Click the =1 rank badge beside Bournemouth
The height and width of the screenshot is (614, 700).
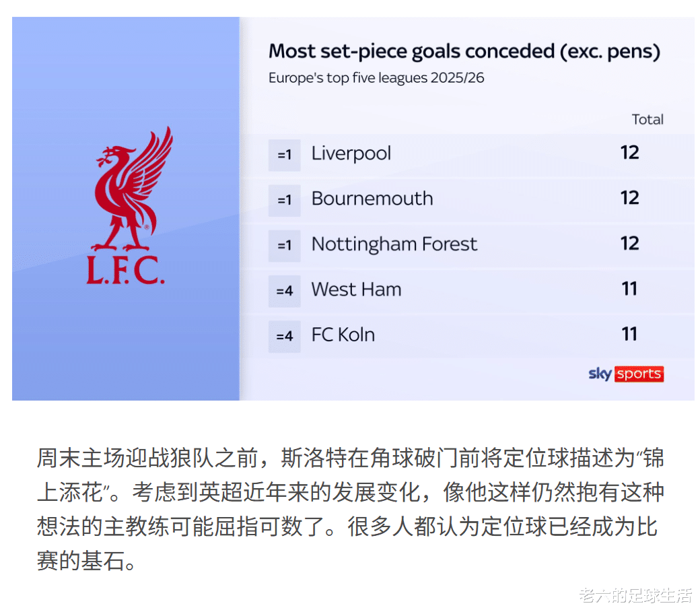[284, 200]
